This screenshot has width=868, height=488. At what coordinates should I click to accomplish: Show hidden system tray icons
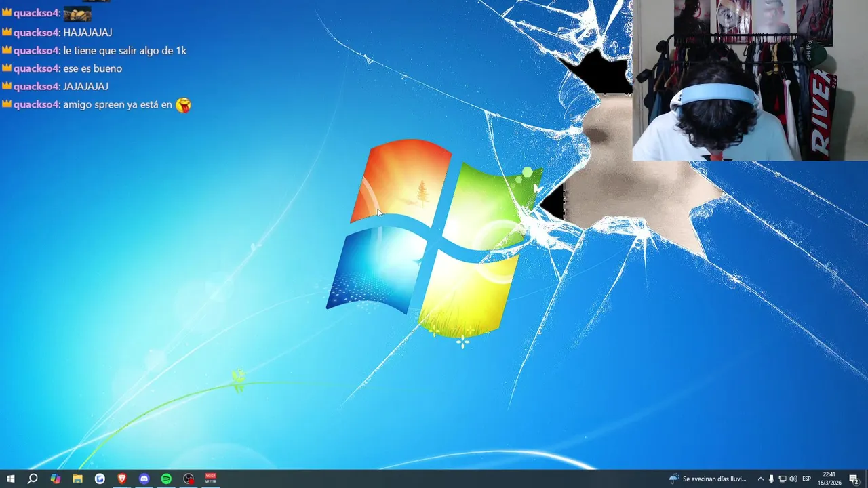click(x=760, y=479)
